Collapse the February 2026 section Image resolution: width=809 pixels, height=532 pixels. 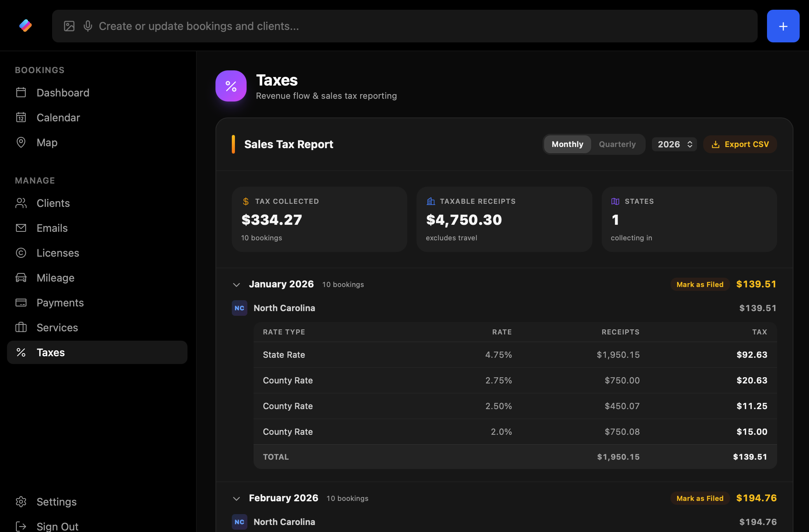pos(236,498)
